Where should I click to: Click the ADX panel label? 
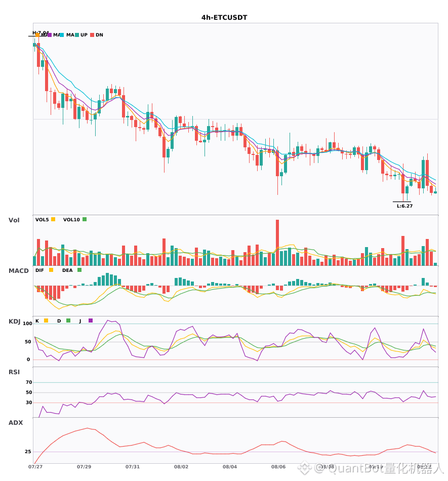16,423
